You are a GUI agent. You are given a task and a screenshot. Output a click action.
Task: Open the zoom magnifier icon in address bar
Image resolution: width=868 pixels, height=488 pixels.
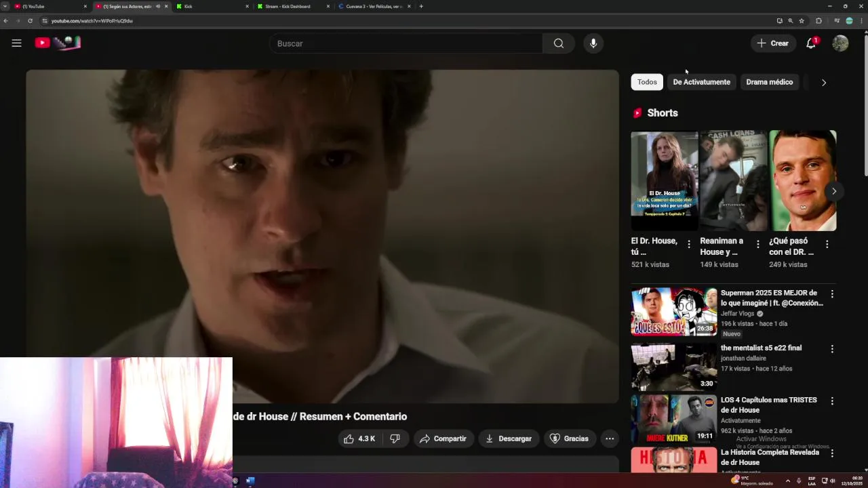click(x=790, y=21)
